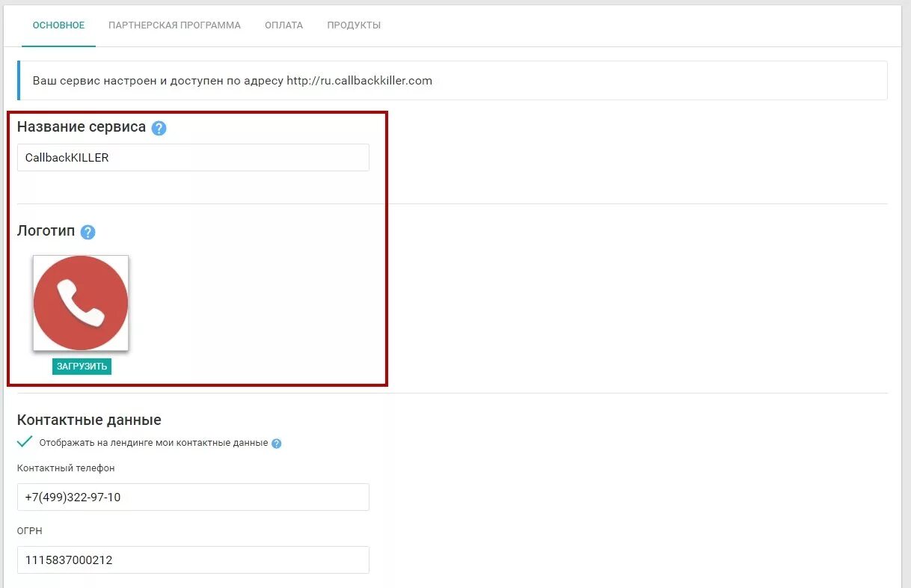Open help icon next to Логотип
This screenshot has height=588, width=911.
pyautogui.click(x=88, y=232)
